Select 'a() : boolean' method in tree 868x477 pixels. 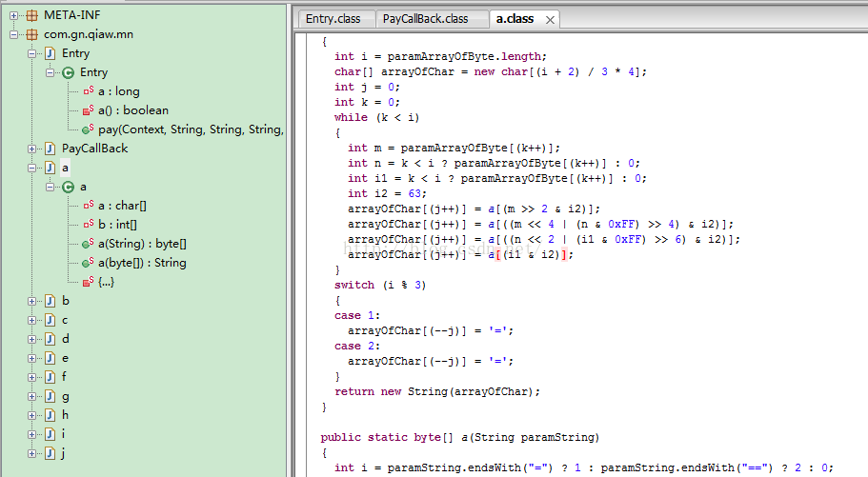(133, 110)
